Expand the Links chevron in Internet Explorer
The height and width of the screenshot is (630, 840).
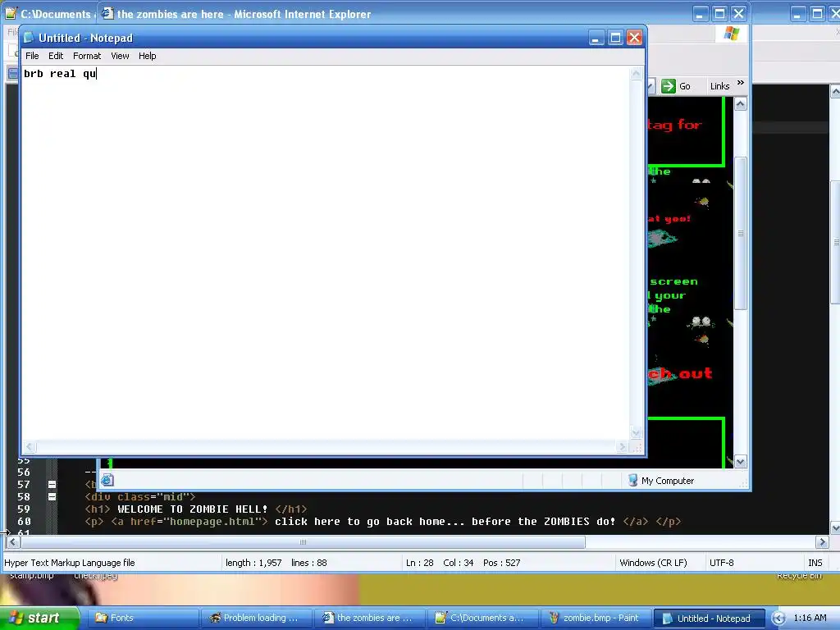741,83
